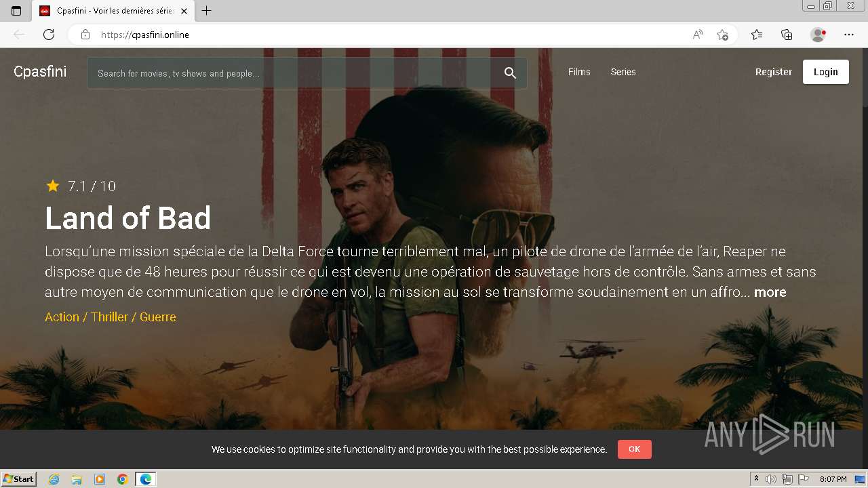The image size is (868, 488).
Task: Select the Action genre link
Action: [62, 317]
